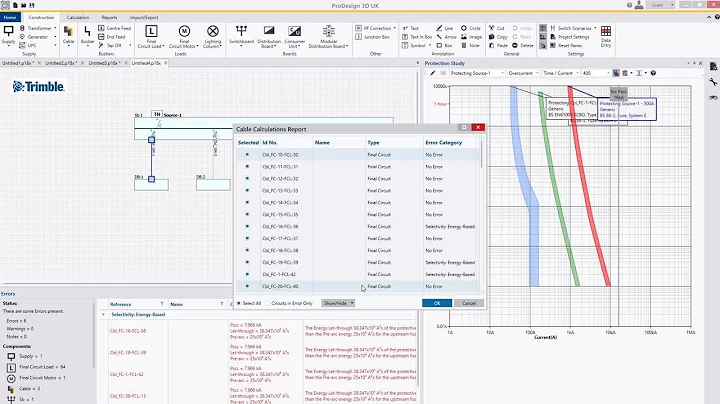
Task: Toggle Selected checkbox for Cbl_FC-11-FCL-31
Action: click(x=248, y=167)
